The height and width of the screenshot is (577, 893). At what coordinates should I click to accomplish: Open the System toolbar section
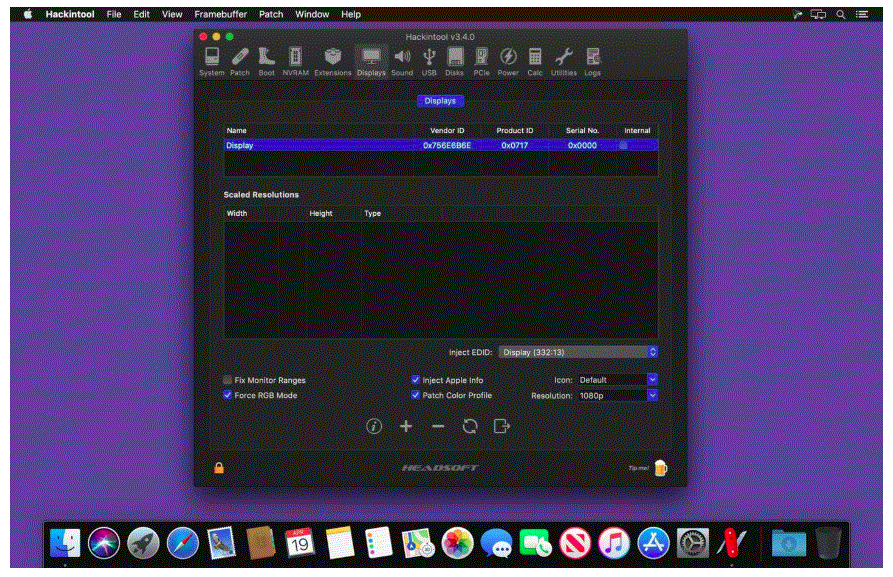click(212, 62)
